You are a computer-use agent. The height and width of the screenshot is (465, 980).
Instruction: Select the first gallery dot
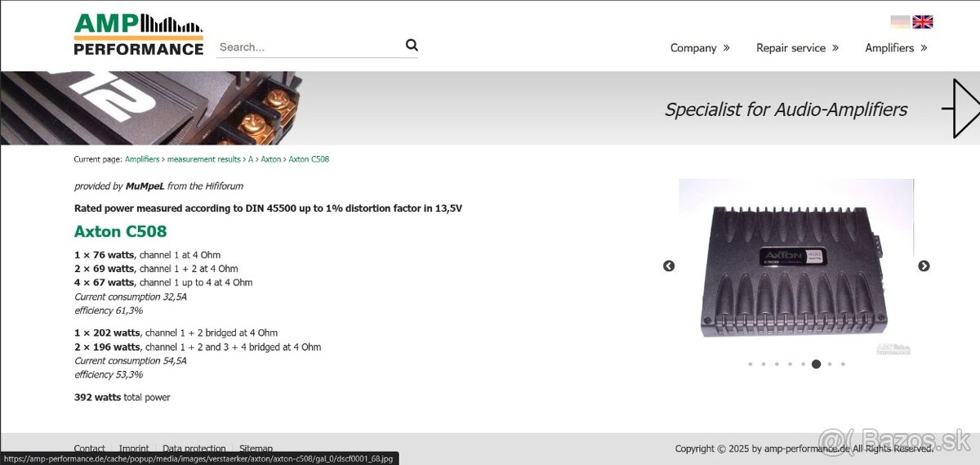click(750, 364)
